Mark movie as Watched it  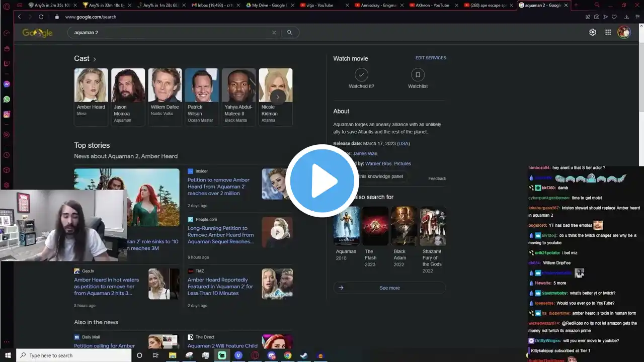coord(361,75)
